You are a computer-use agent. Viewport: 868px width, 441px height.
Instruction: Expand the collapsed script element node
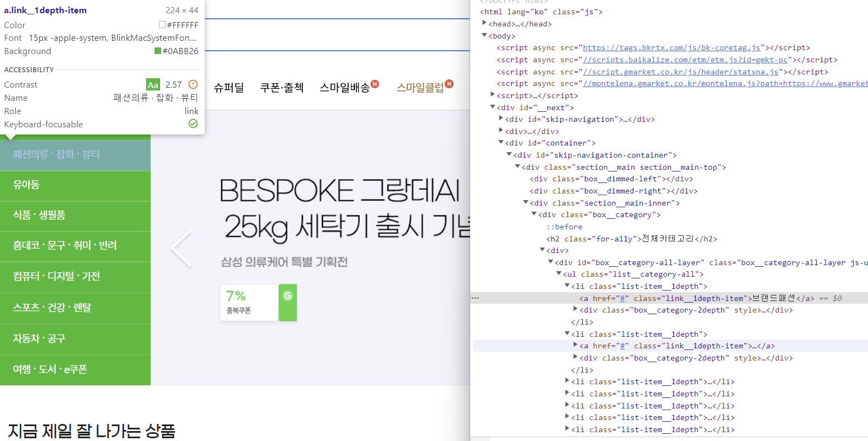coord(493,95)
